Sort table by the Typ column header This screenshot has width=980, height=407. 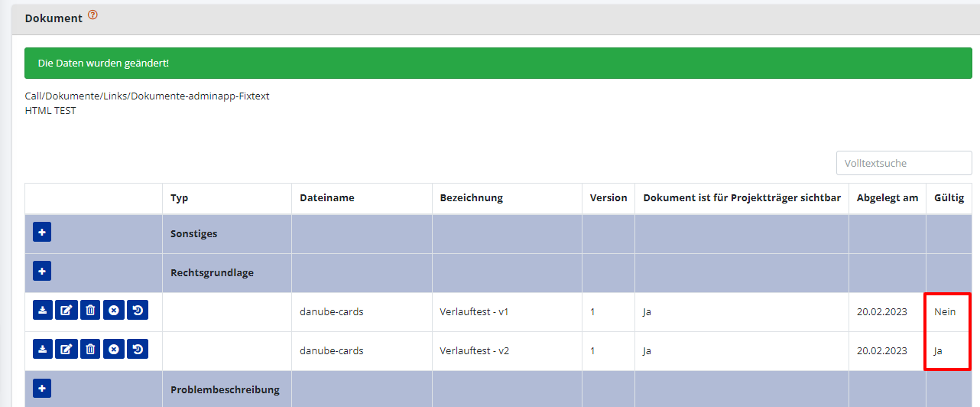click(x=180, y=198)
